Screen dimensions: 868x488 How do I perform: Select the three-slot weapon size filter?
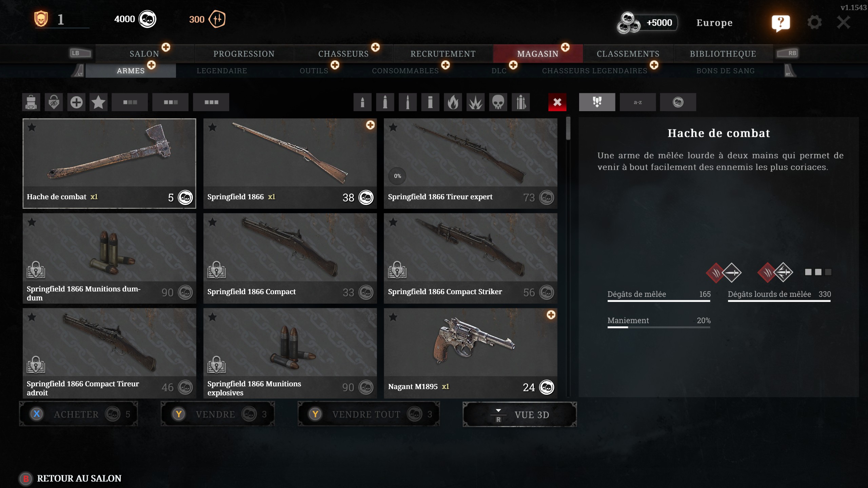[211, 102]
